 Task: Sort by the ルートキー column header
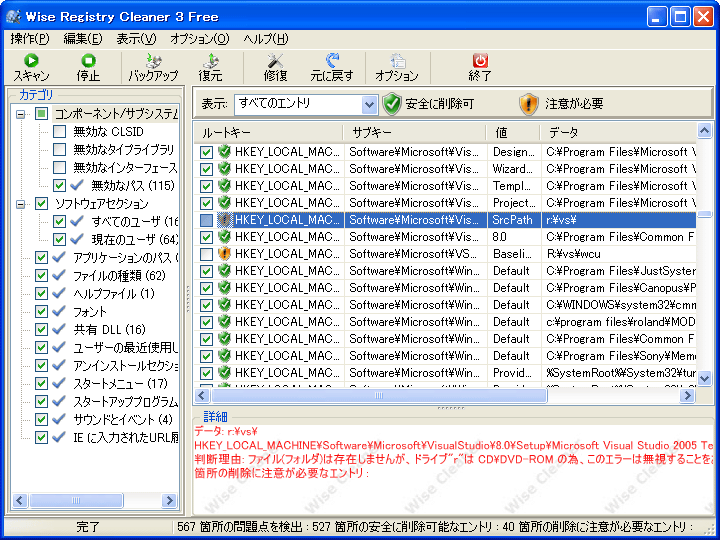(x=269, y=133)
